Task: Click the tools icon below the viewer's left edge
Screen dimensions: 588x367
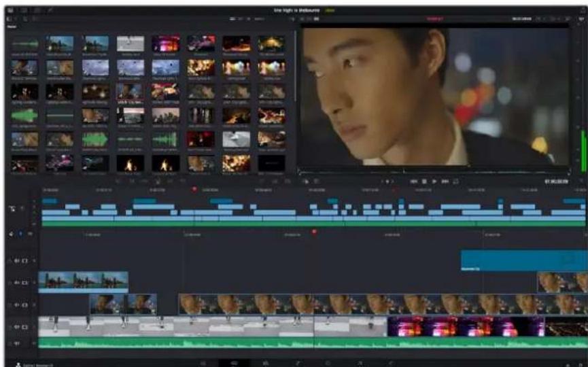Action: (x=306, y=181)
